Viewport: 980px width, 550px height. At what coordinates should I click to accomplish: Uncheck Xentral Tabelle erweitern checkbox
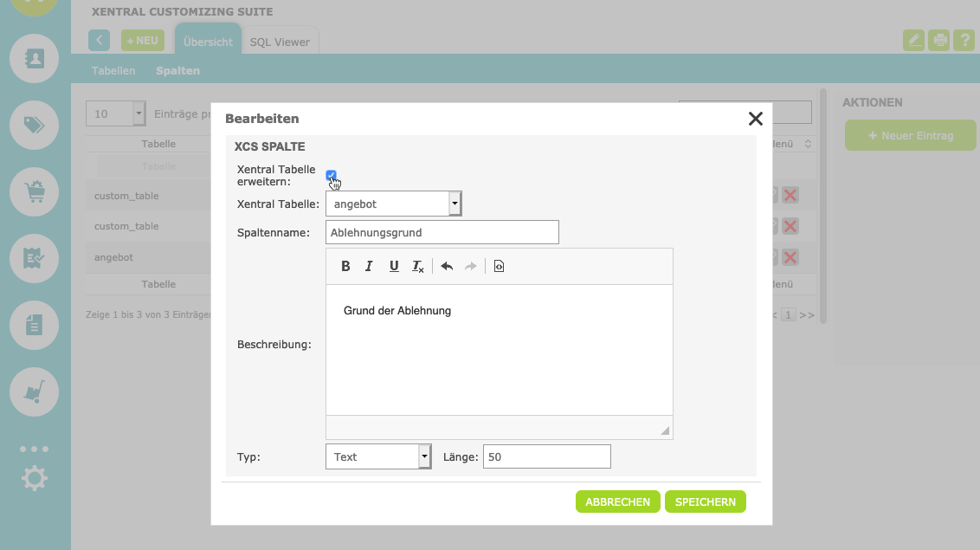(x=331, y=176)
